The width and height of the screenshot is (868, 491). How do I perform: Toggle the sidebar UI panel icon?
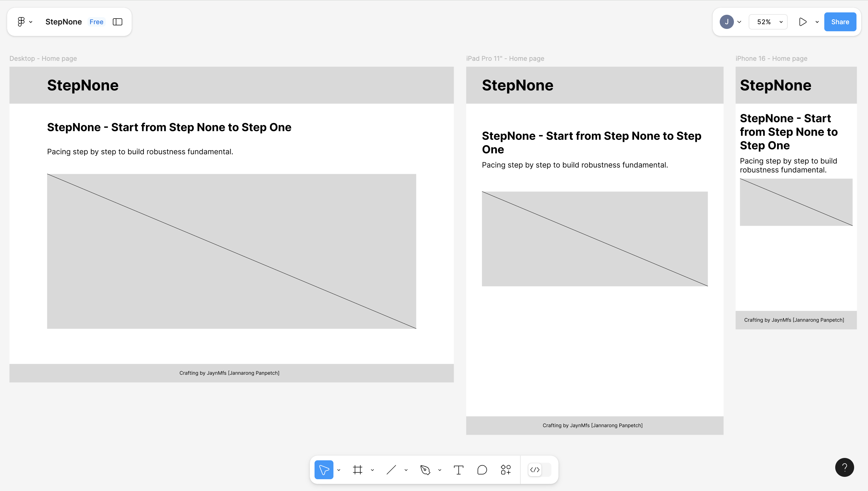(x=118, y=22)
